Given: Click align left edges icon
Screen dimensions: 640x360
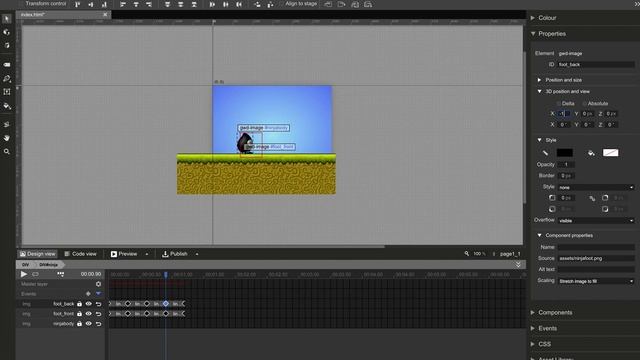Looking at the screenshot, I should [122, 4].
